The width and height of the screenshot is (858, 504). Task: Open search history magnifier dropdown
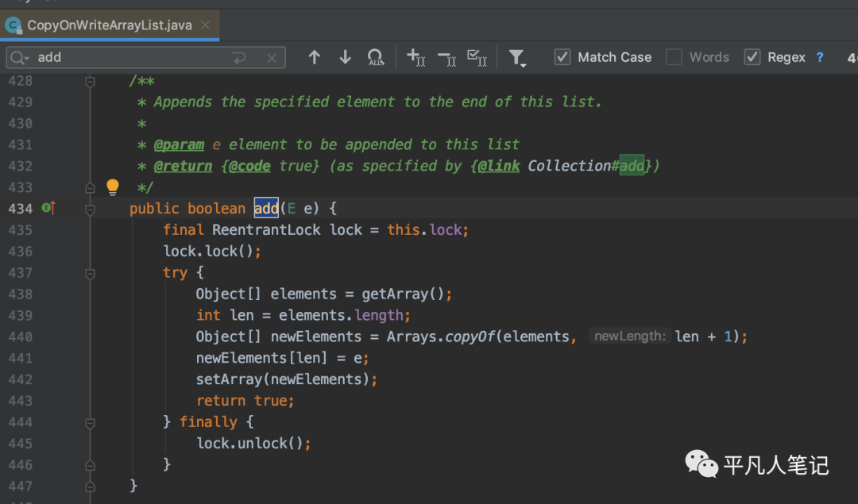click(x=20, y=58)
